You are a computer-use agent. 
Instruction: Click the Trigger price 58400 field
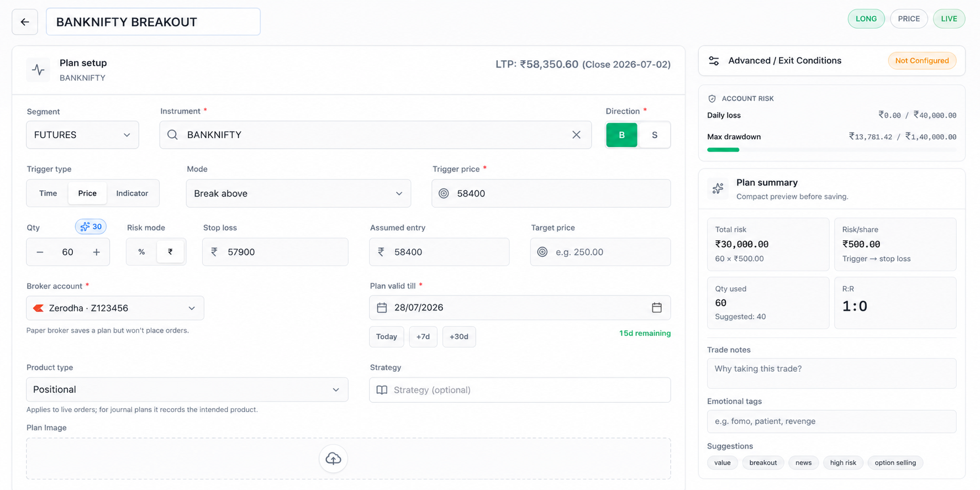[x=551, y=193]
